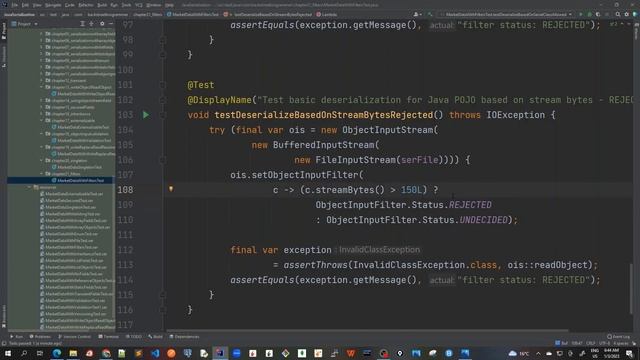Click the Expand All icon in Project panel
The image size is (640, 360).
point(82,24)
